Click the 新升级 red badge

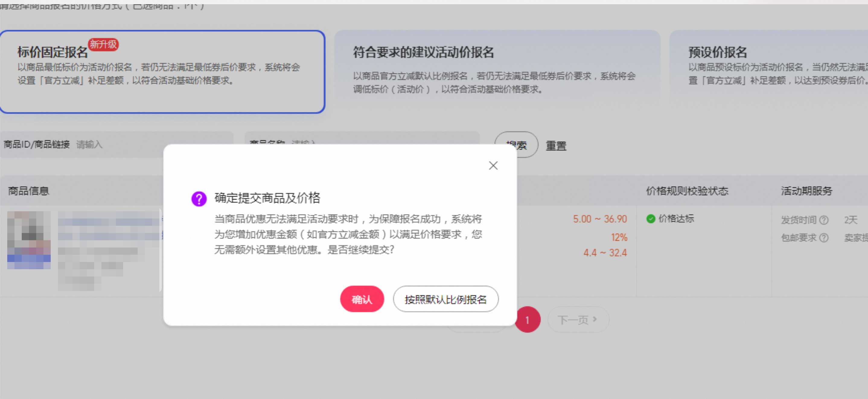(103, 44)
